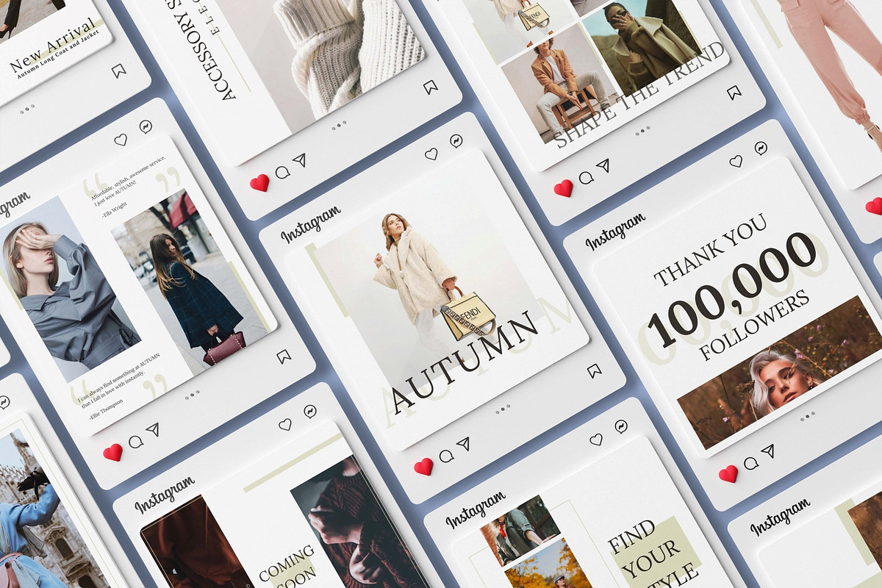Viewport: 882px width, 588px height.
Task: Click carousel dots below the AUTUMN post
Action: [x=503, y=408]
